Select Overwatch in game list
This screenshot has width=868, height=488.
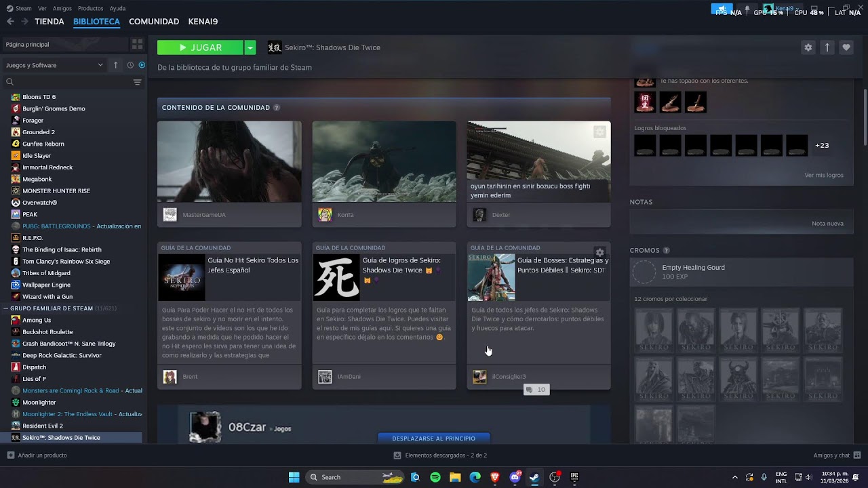(x=39, y=203)
